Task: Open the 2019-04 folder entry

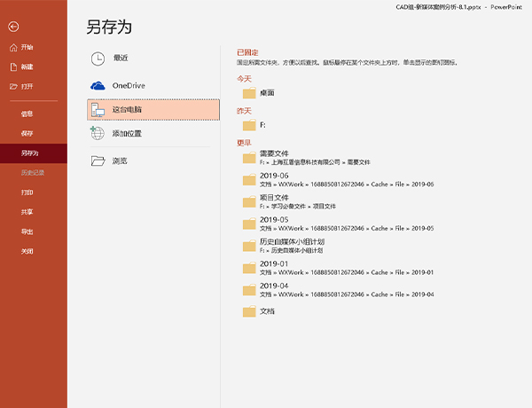Action: coord(338,290)
